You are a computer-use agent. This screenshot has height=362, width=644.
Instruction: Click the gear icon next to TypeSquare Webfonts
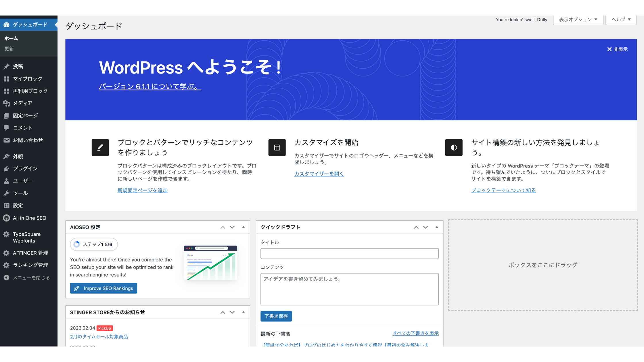[x=6, y=234]
